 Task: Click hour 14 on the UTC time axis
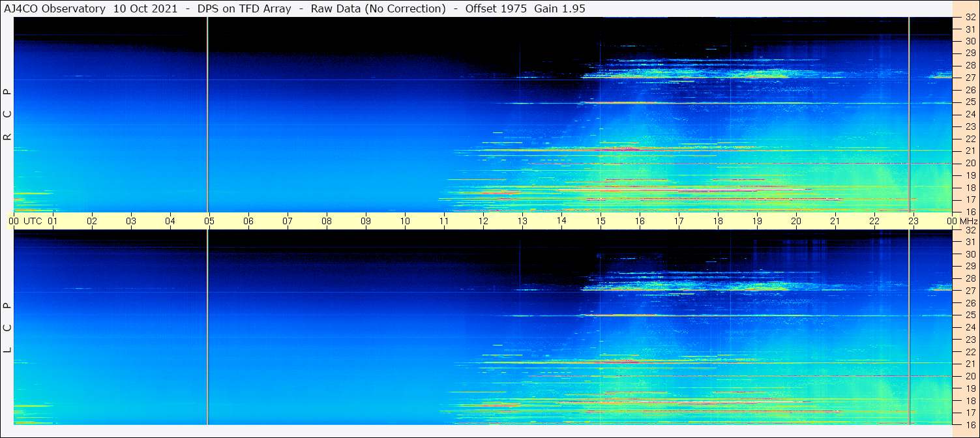point(561,221)
